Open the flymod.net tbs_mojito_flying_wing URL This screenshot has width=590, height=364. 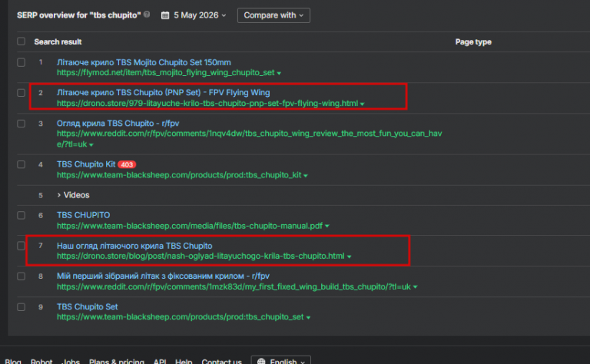point(166,73)
